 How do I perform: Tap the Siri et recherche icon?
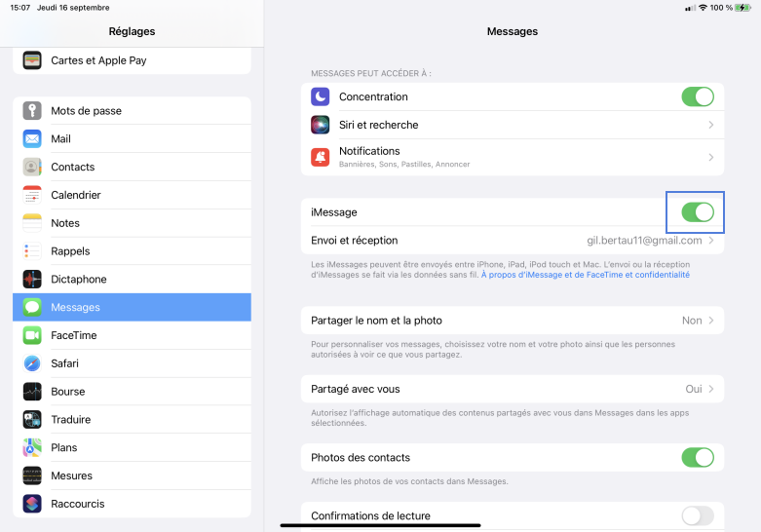[321, 125]
